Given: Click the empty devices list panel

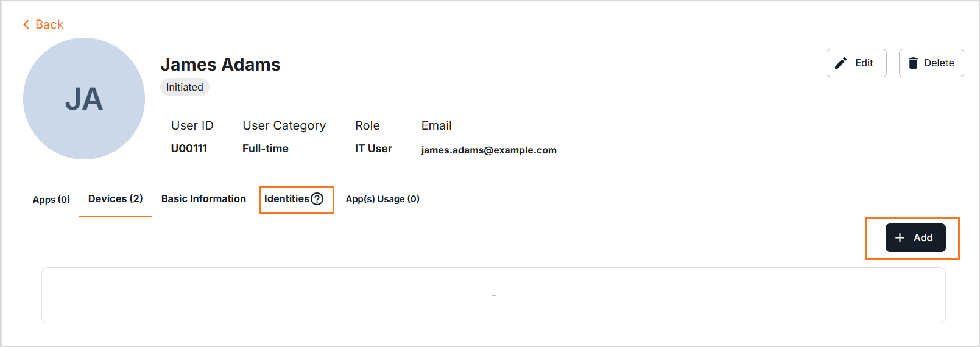Looking at the screenshot, I should click(493, 295).
